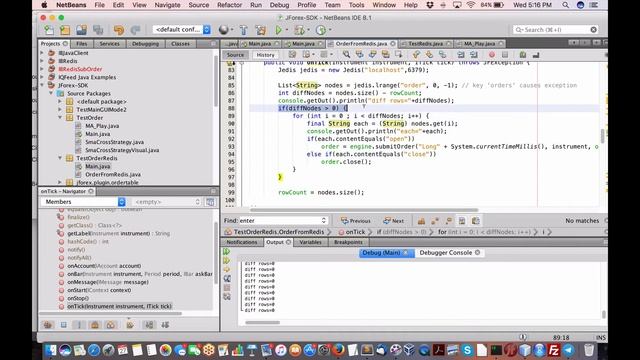Image resolution: width=640 pixels, height=360 pixels.
Task: Switch to the TestRedis.java editor tab
Action: tap(425, 44)
